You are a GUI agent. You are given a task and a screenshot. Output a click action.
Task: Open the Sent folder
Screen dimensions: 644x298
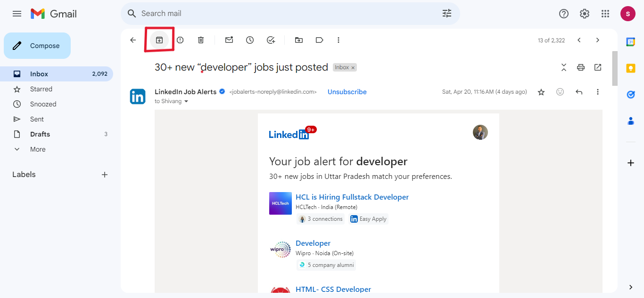[x=57, y=119]
